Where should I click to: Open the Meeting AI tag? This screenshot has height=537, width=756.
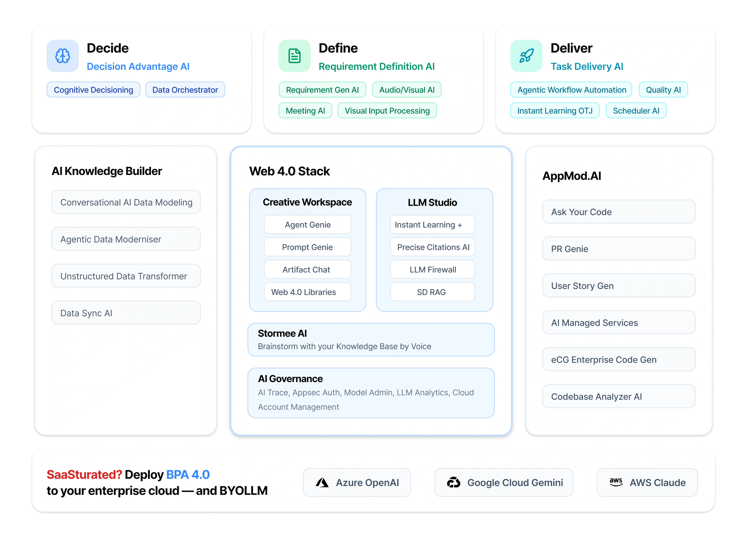(305, 110)
